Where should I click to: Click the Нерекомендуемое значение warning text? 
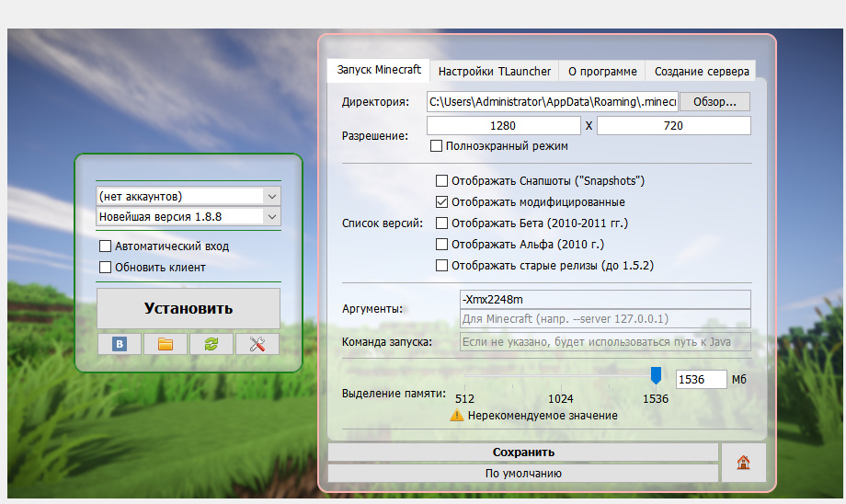[543, 416]
